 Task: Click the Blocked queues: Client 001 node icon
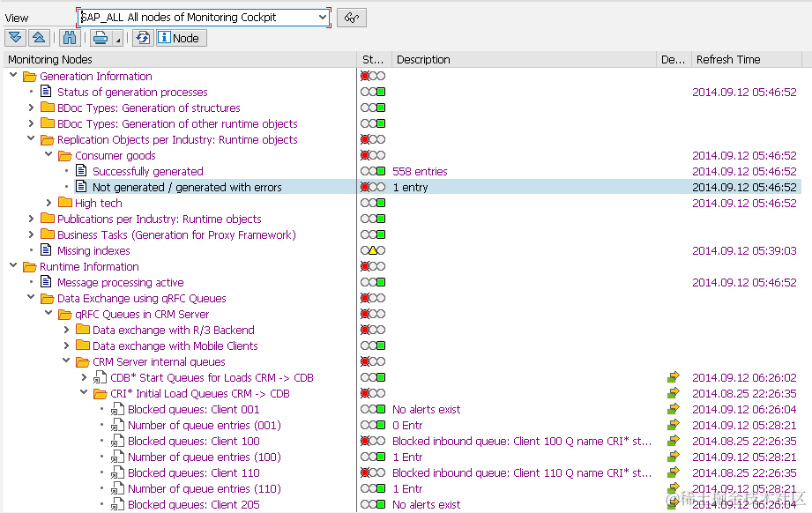(117, 410)
